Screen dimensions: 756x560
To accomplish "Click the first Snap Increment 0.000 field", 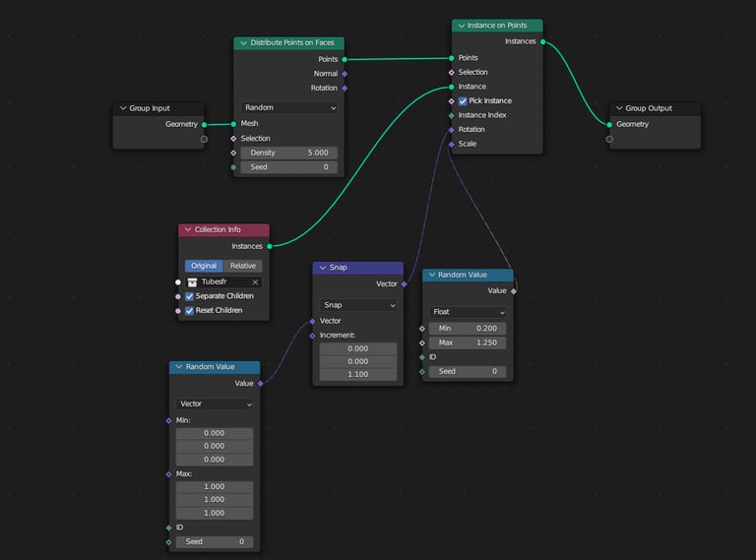I will tap(358, 348).
